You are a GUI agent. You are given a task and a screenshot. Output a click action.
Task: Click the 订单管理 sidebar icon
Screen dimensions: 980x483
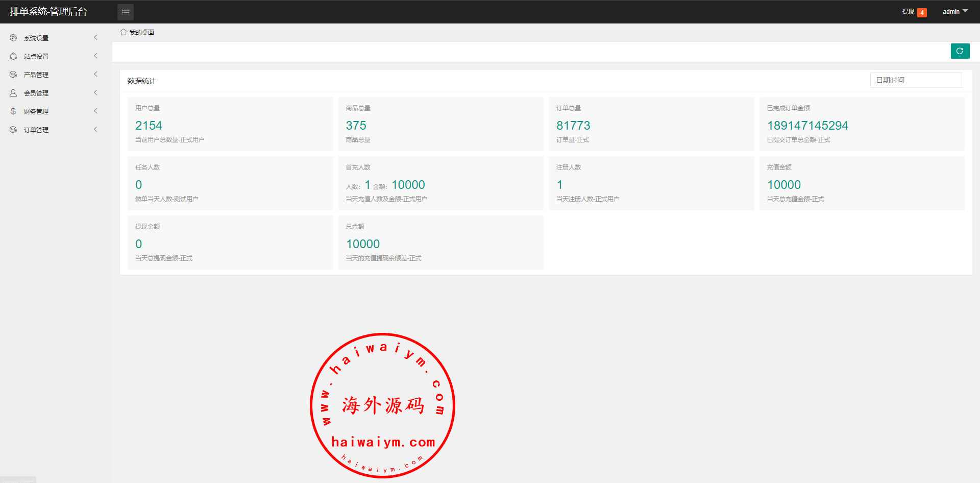coord(13,130)
